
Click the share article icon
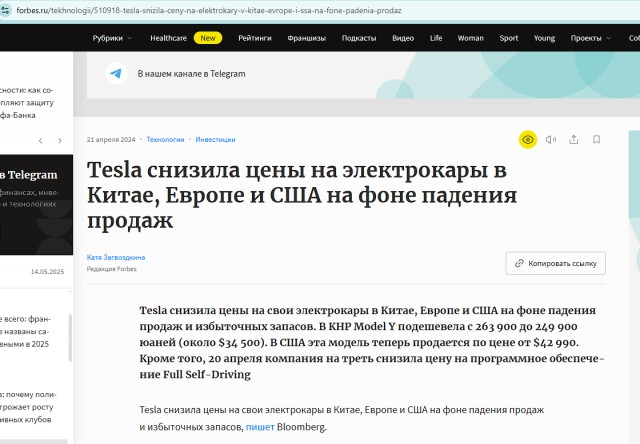573,140
